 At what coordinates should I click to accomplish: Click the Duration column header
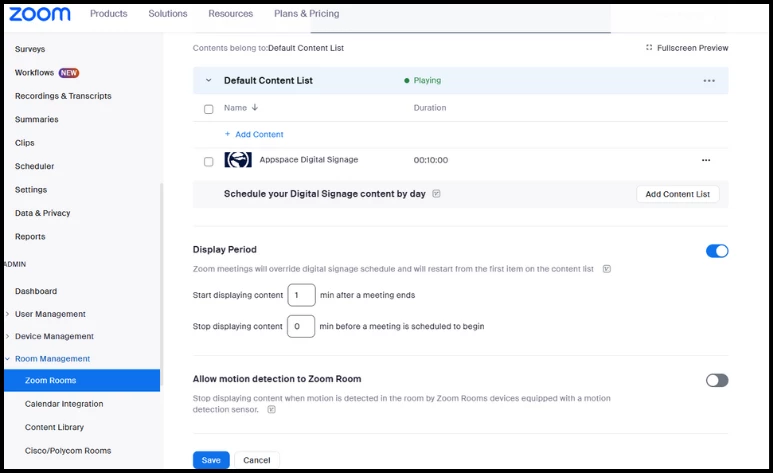point(430,108)
